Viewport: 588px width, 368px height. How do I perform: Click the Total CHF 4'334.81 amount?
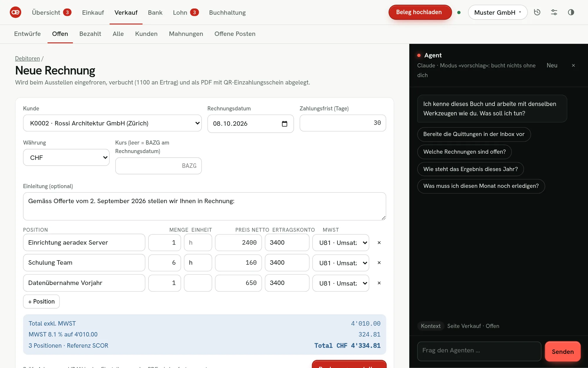pos(347,346)
